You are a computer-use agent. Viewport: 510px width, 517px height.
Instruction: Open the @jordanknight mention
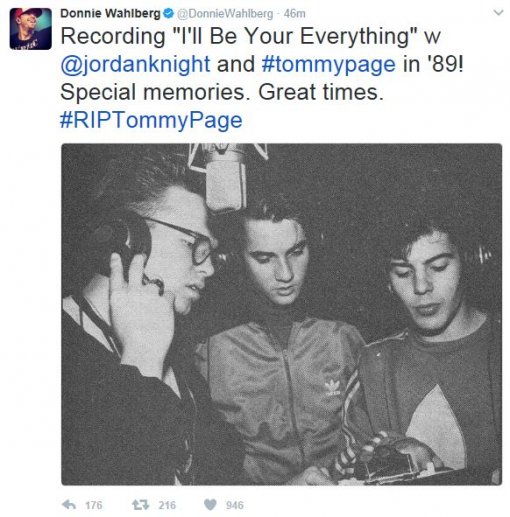tap(135, 64)
